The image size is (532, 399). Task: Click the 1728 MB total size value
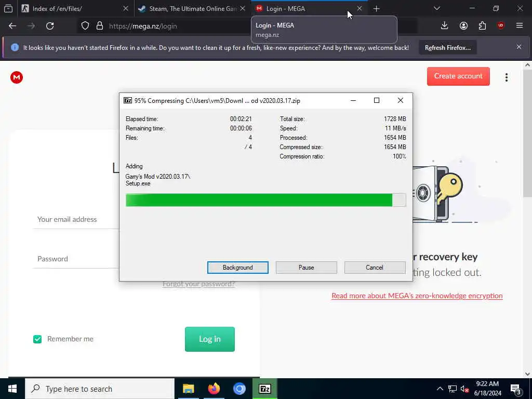point(395,119)
